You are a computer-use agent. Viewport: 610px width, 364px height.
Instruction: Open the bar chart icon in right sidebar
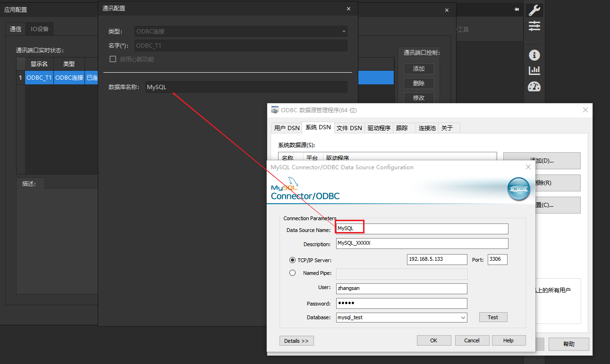point(534,70)
